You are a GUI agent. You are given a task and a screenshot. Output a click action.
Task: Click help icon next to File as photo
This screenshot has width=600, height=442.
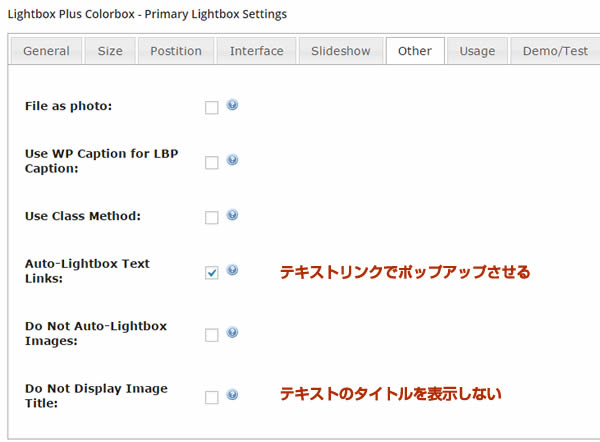pos(232,105)
